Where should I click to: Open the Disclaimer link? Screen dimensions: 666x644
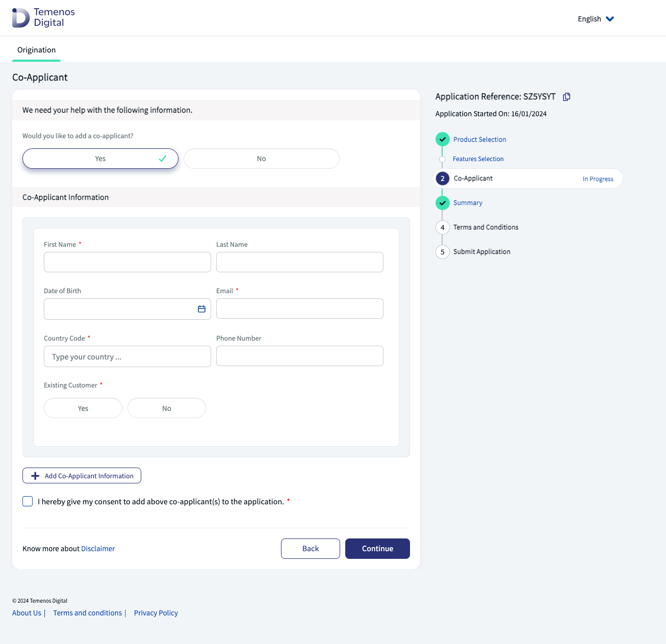[98, 549]
